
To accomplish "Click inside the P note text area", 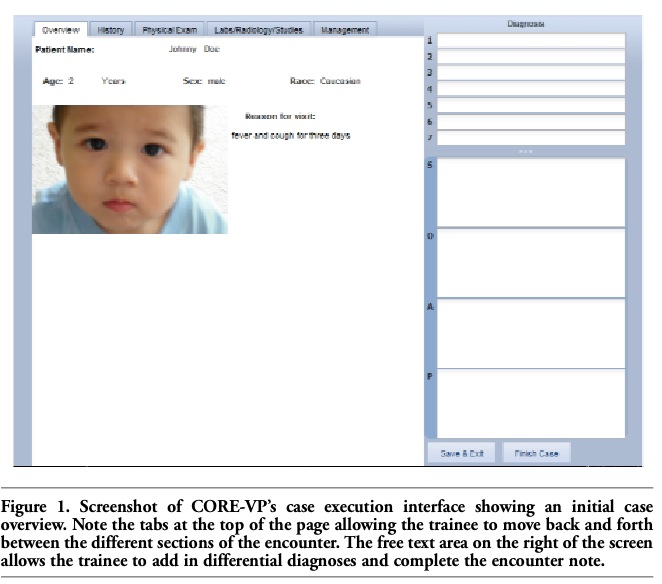I will point(531,402).
